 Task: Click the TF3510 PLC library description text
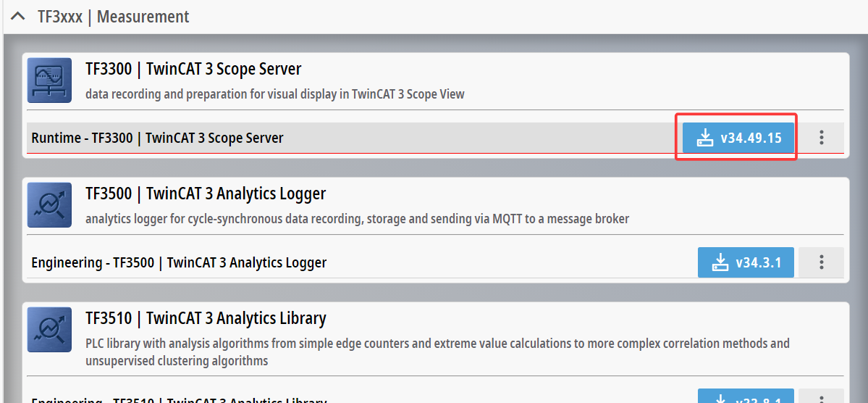point(437,344)
